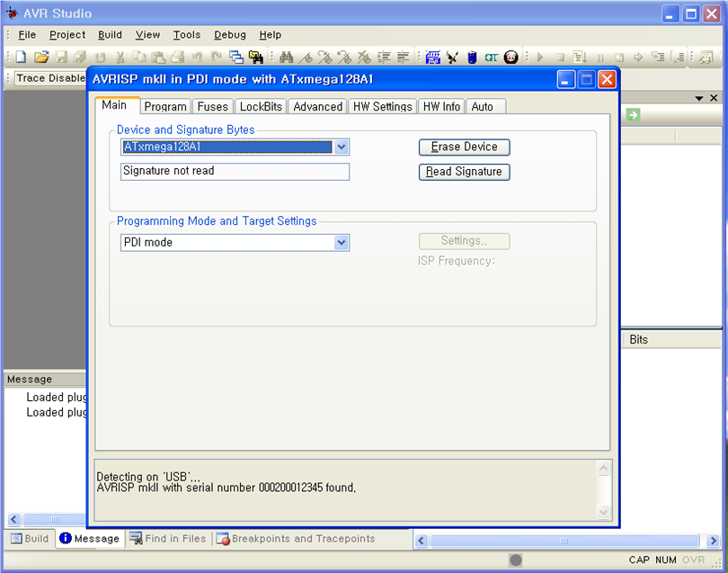Click the Undo toolbar icon
Screen dimensions: 728x573
pyautogui.click(x=198, y=58)
